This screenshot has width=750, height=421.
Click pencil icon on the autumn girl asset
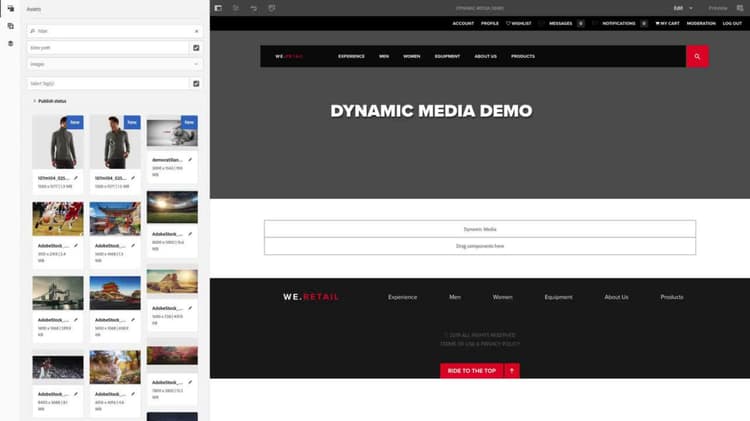tap(133, 394)
